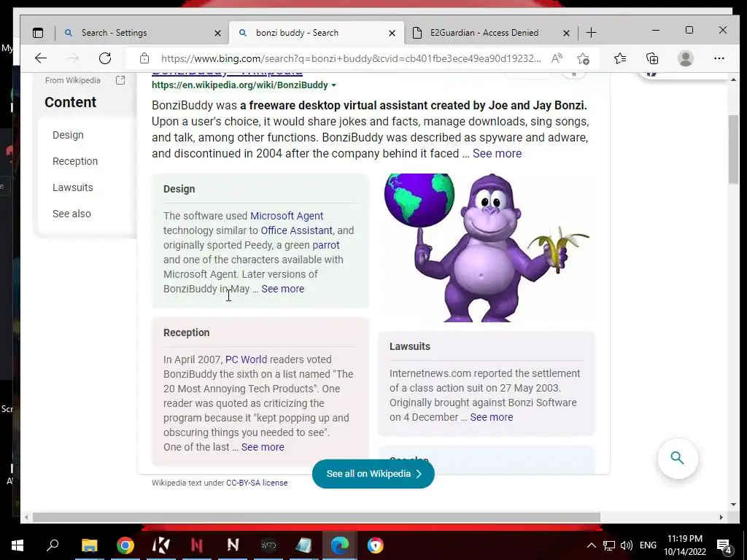Open the Favorites list icon

coord(620,58)
